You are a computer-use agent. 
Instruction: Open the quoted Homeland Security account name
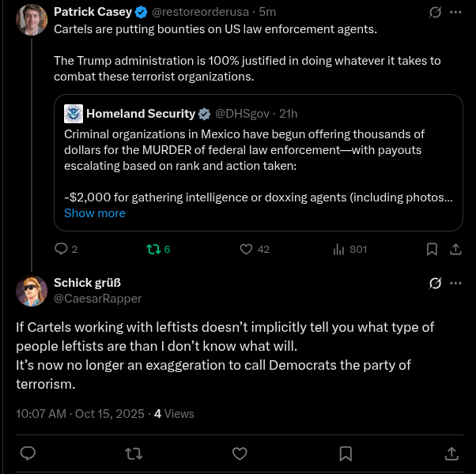pos(141,113)
